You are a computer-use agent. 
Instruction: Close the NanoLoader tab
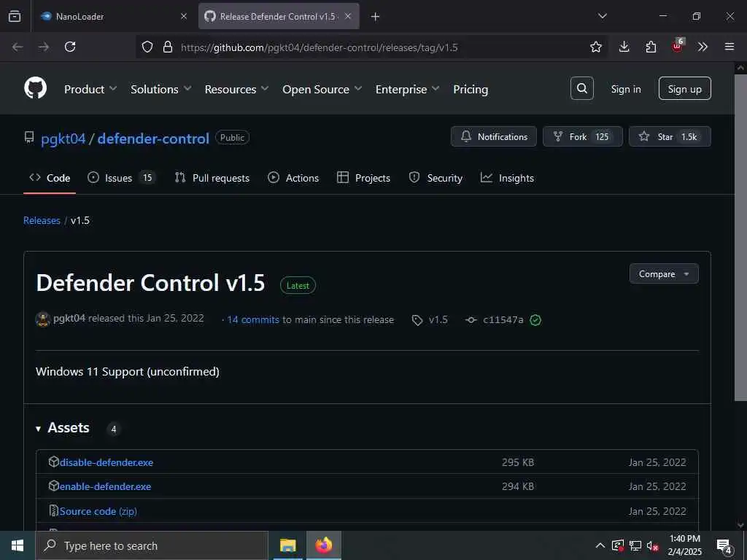[x=184, y=16]
